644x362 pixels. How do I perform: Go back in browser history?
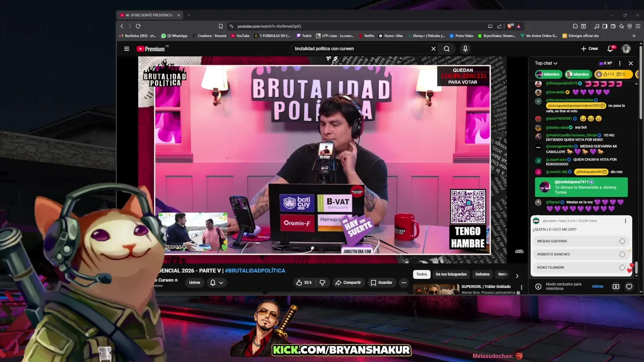click(122, 26)
